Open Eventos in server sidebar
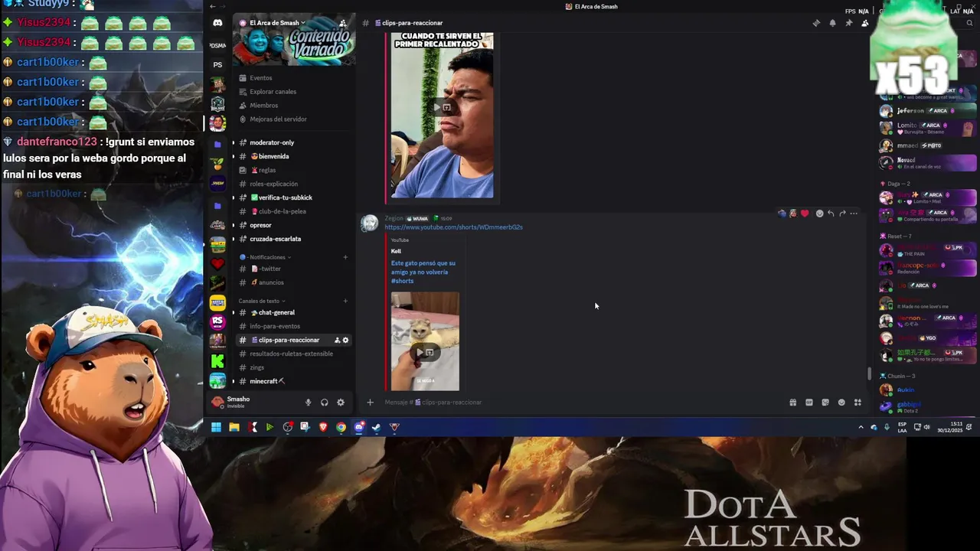 tap(293, 78)
